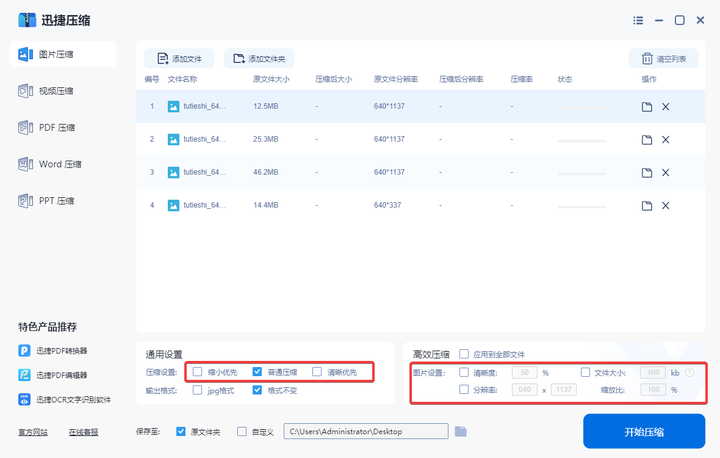
Task: Toggle 原文件夹 save location checkbox
Action: click(181, 431)
